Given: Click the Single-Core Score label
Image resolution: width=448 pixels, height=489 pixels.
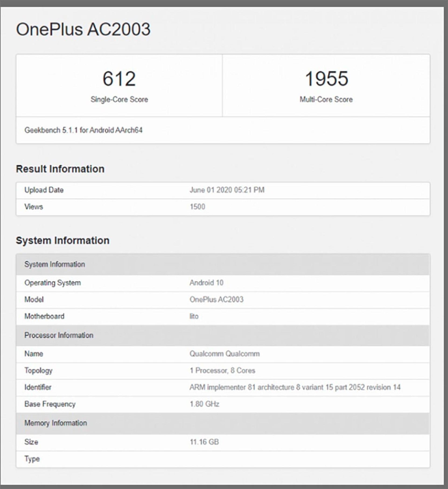Looking at the screenshot, I should 119,99.
